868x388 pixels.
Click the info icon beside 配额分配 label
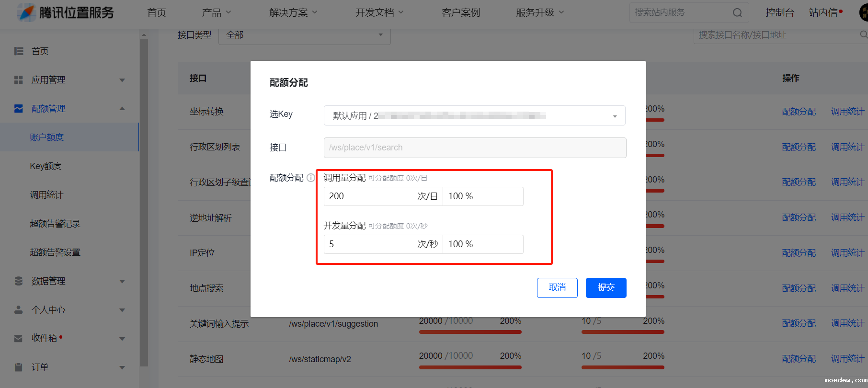[x=311, y=178]
